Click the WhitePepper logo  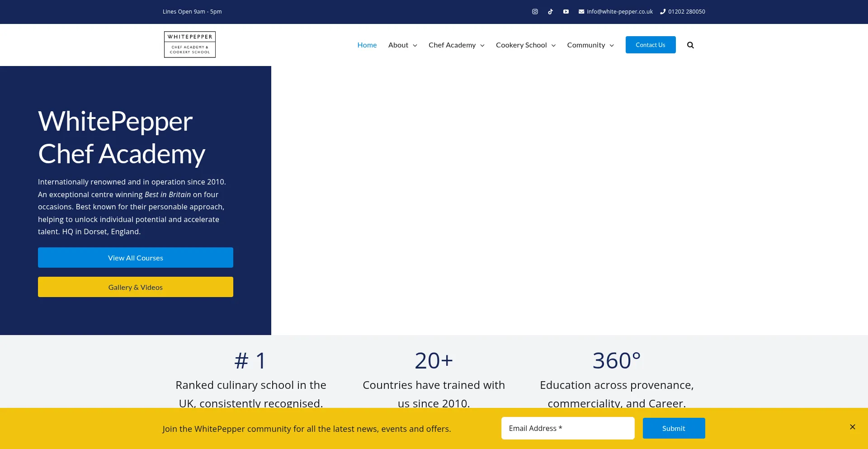pyautogui.click(x=190, y=44)
